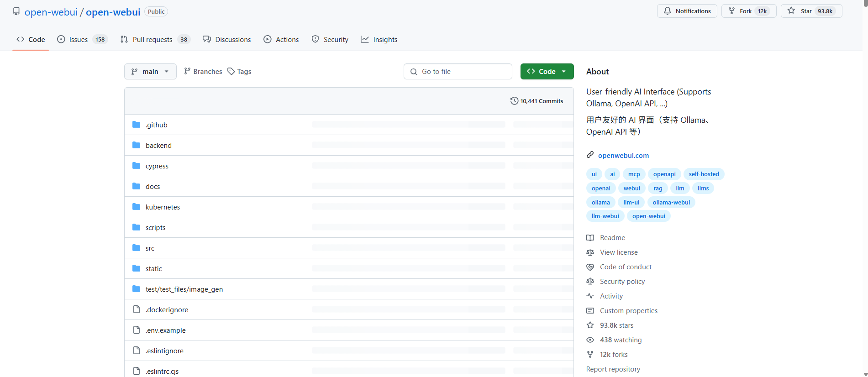Click the link icon beside openwebui.com
Screen dimensions: 868x377
(590, 155)
